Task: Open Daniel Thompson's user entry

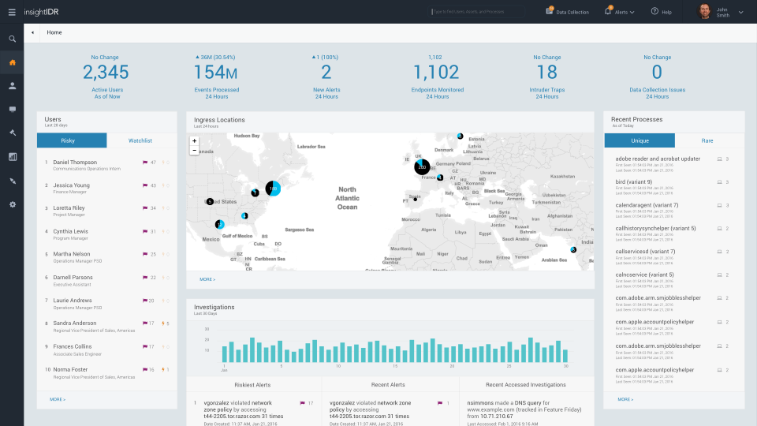Action: click(75, 162)
